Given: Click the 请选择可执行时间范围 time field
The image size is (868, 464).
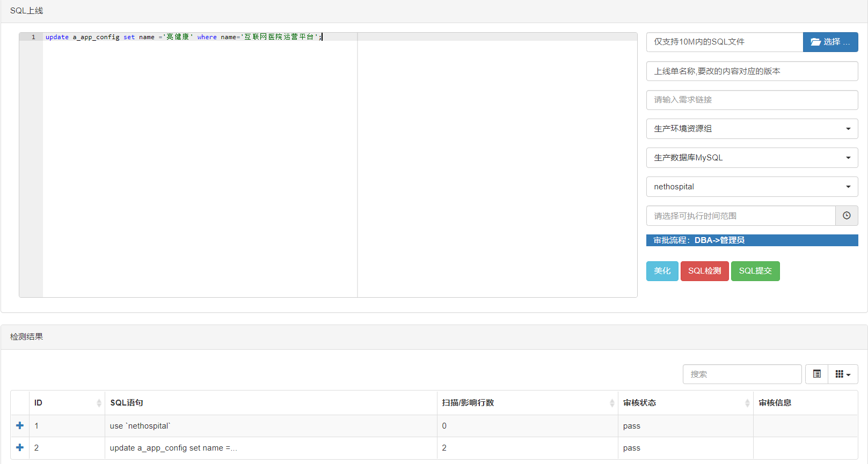Looking at the screenshot, I should pyautogui.click(x=740, y=216).
